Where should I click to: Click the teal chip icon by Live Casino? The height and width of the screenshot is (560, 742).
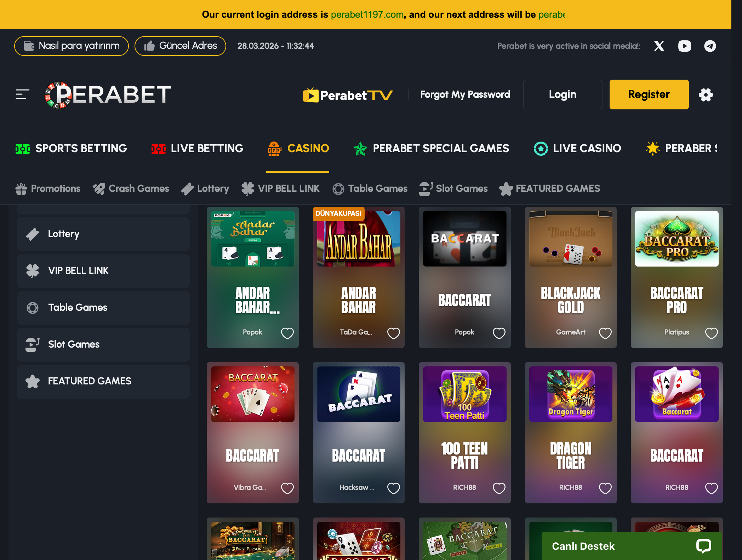541,149
